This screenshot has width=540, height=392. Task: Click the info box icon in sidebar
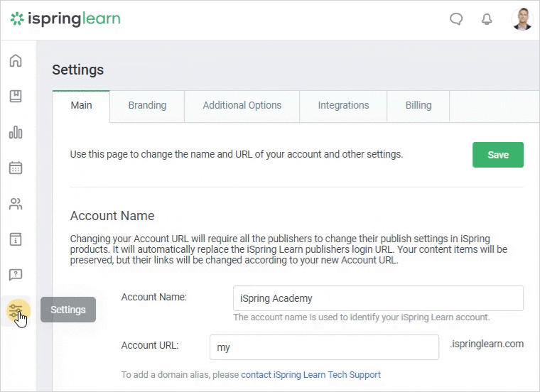click(16, 239)
